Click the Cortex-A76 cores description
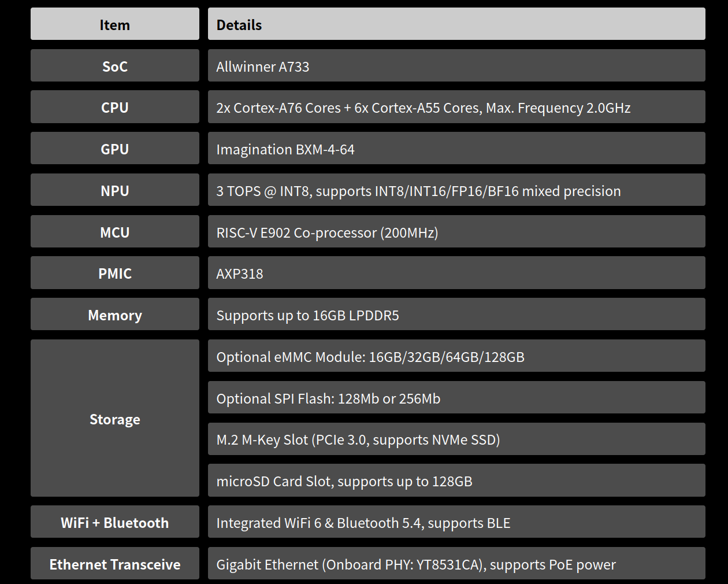 [x=423, y=108]
